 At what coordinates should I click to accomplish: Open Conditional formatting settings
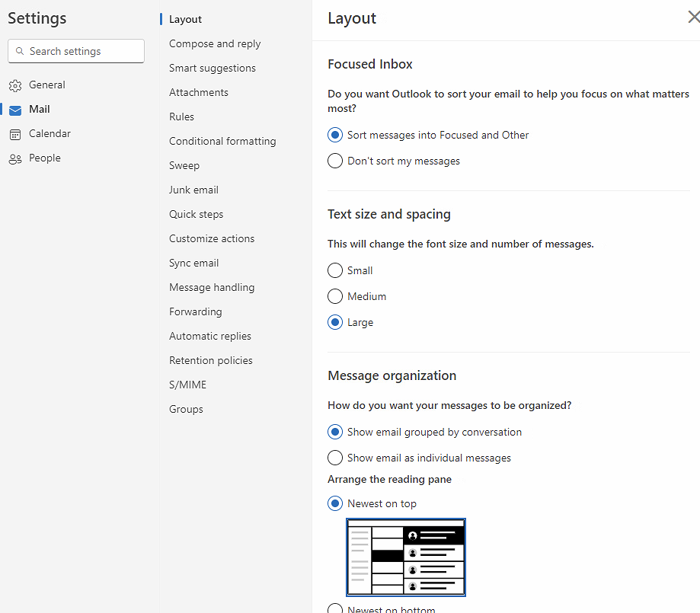[x=222, y=141]
